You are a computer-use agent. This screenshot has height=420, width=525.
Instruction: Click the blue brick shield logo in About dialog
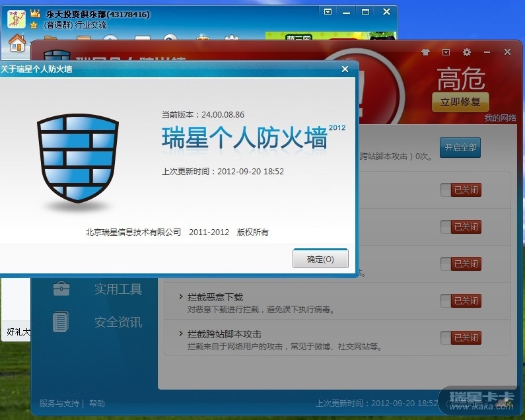78,158
